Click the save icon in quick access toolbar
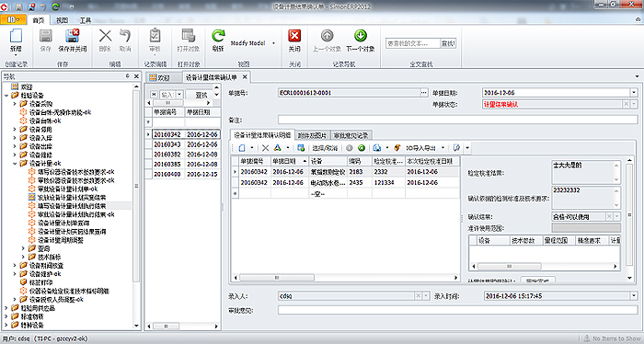Viewport: 644px width, 344px height. 18,7
